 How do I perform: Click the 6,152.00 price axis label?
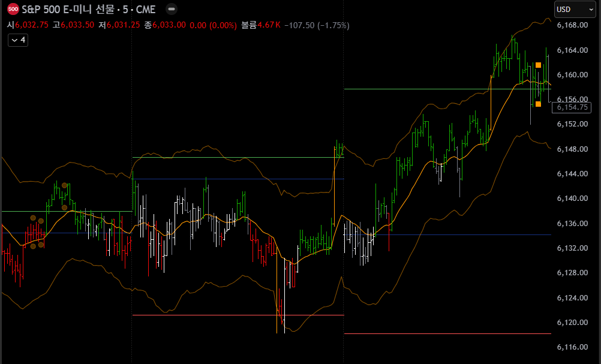click(x=572, y=124)
